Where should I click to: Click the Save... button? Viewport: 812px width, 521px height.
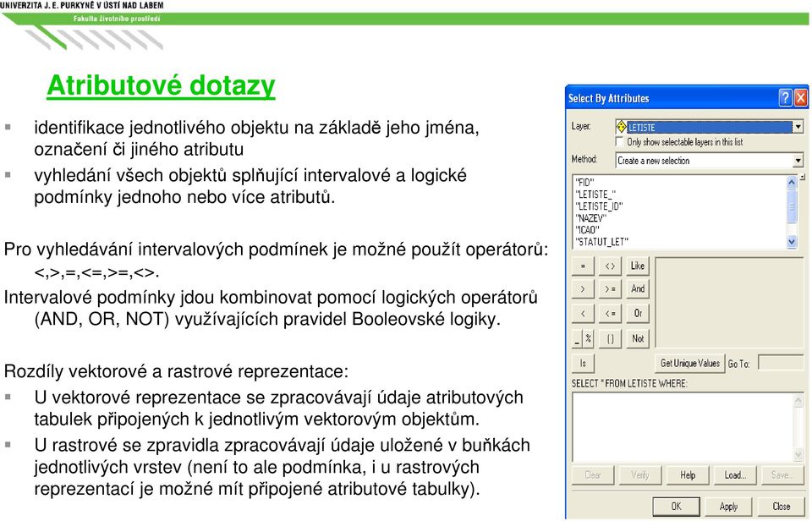(x=781, y=474)
